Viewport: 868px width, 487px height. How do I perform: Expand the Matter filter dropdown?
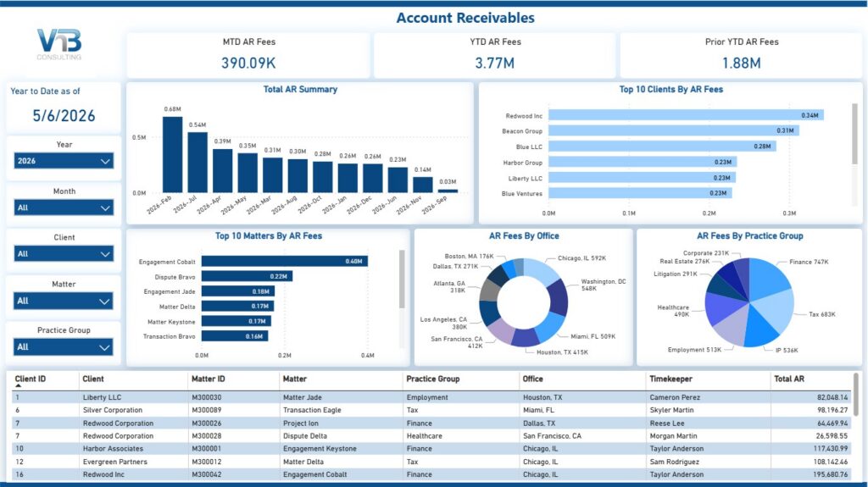64,301
